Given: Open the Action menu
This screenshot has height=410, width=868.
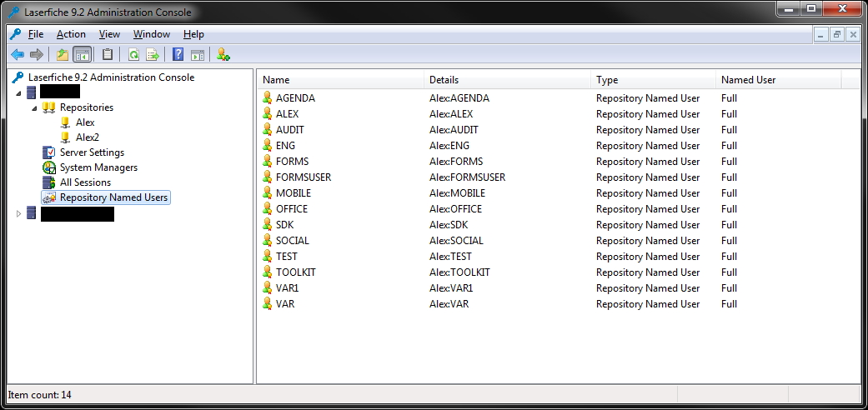Looking at the screenshot, I should (71, 34).
